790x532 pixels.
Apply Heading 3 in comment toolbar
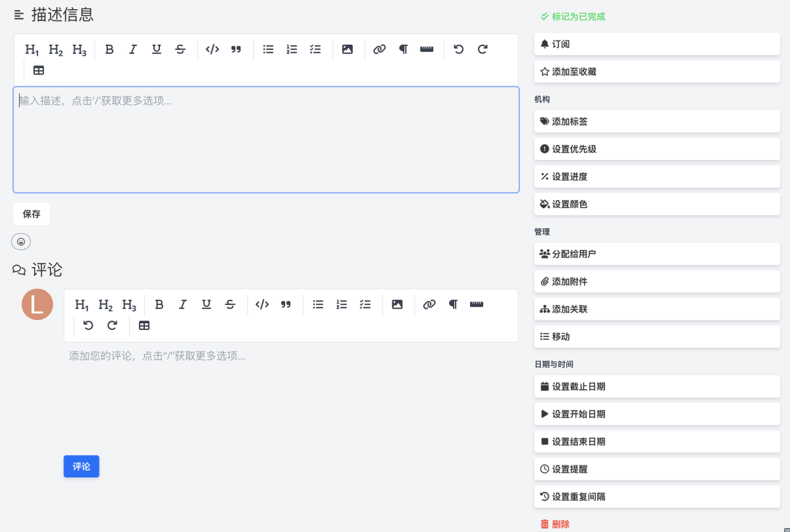129,305
